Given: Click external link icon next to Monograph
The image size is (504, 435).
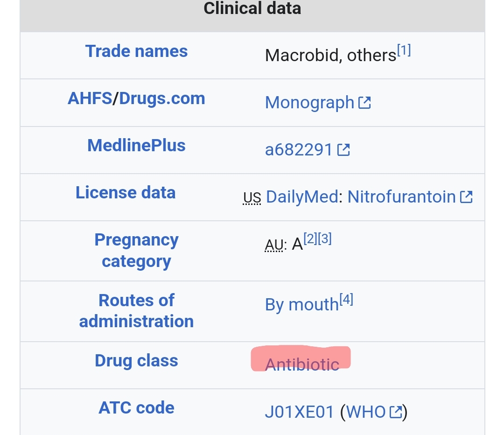Looking at the screenshot, I should [x=364, y=102].
